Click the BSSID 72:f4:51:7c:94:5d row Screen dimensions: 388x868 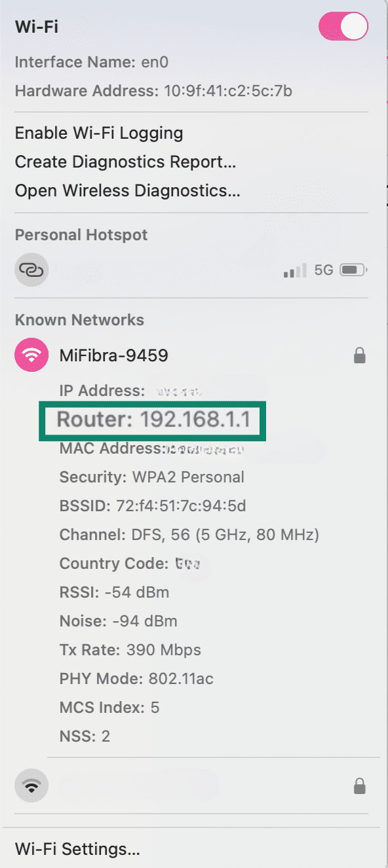pos(153,506)
